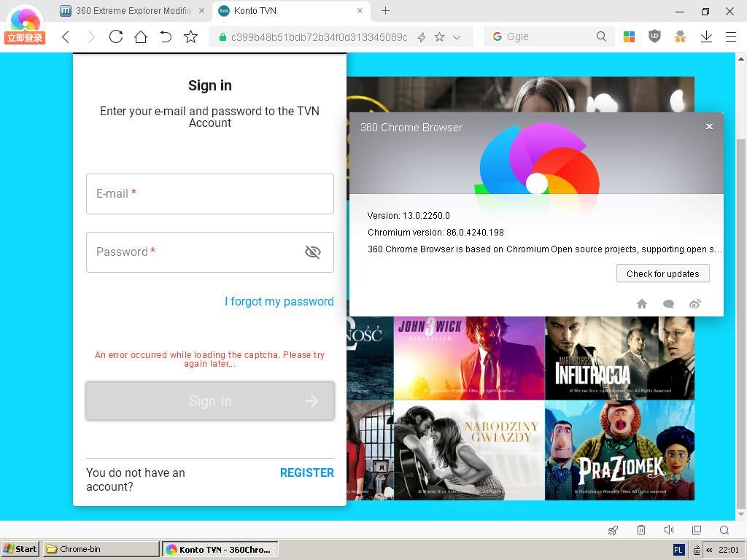Click the tray keyboard icon beside PL
The height and width of the screenshot is (560, 747).
tap(697, 550)
